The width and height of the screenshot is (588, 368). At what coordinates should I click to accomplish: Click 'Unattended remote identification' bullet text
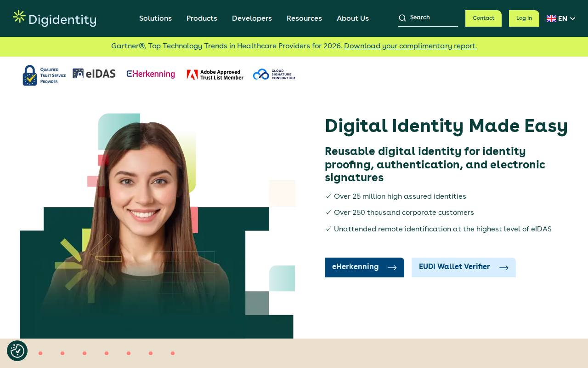tap(443, 229)
